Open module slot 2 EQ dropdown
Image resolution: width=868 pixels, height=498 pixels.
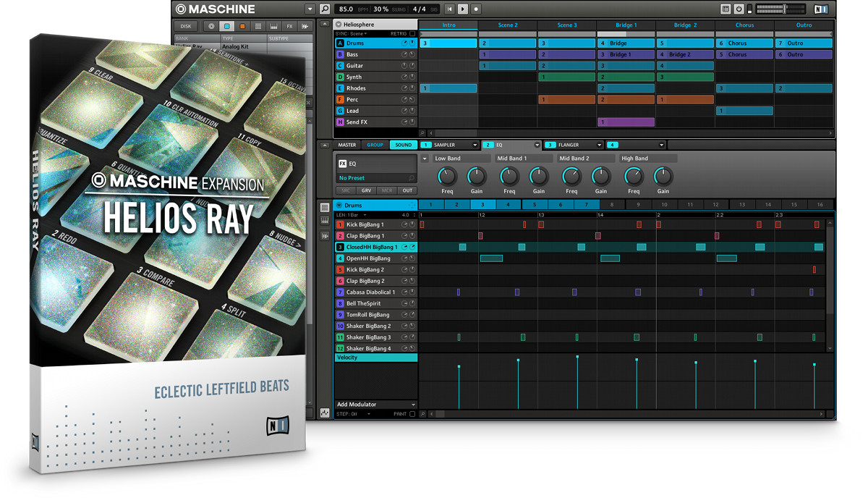(x=537, y=145)
